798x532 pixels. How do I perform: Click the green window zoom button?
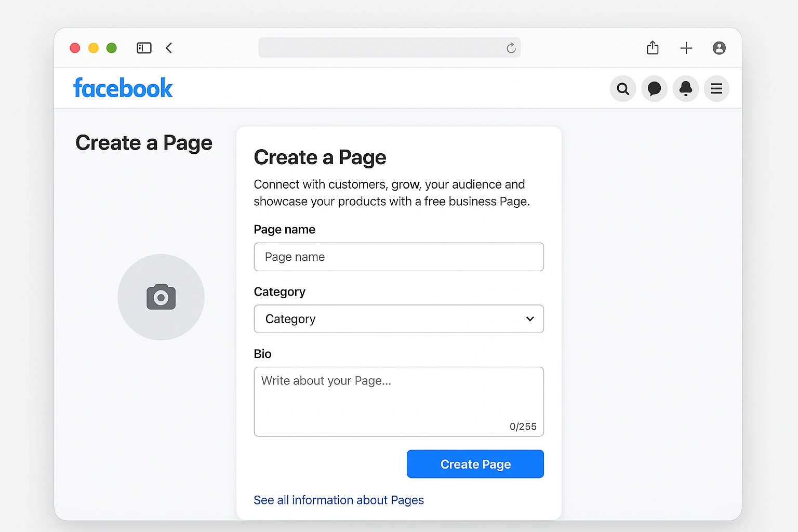pos(111,48)
